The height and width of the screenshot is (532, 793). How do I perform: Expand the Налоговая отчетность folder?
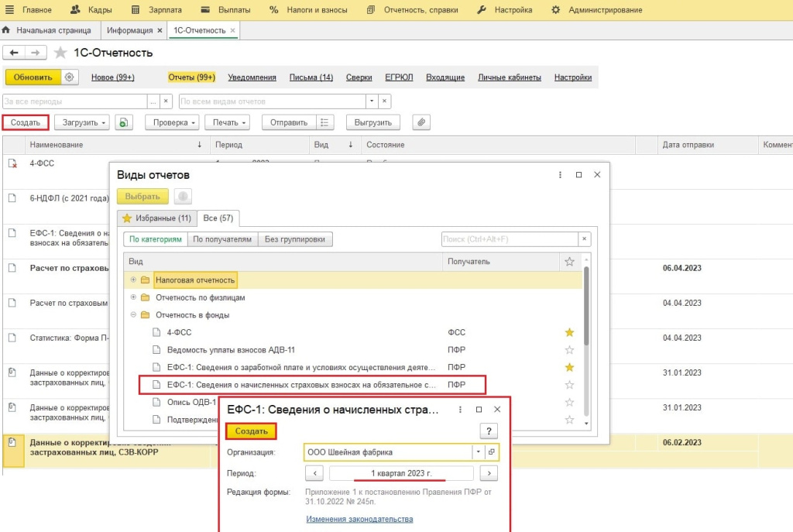pyautogui.click(x=133, y=280)
